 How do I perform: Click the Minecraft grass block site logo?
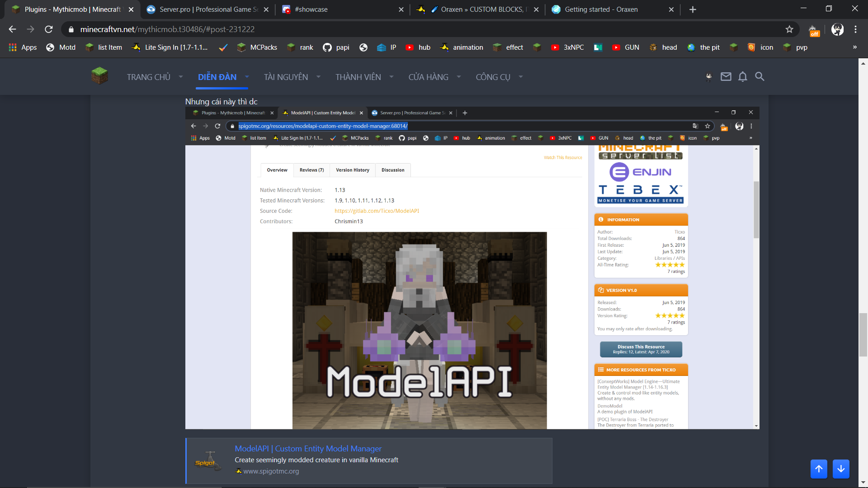[99, 76]
